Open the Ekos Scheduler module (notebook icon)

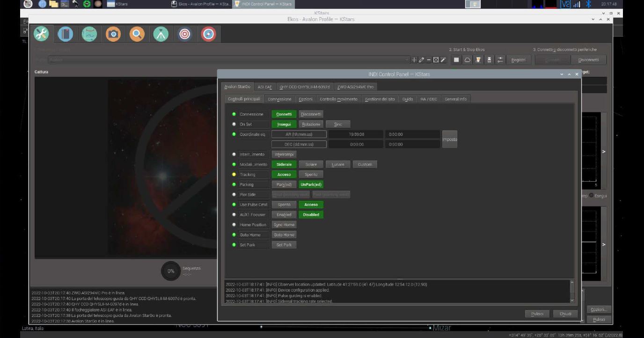[x=65, y=34]
